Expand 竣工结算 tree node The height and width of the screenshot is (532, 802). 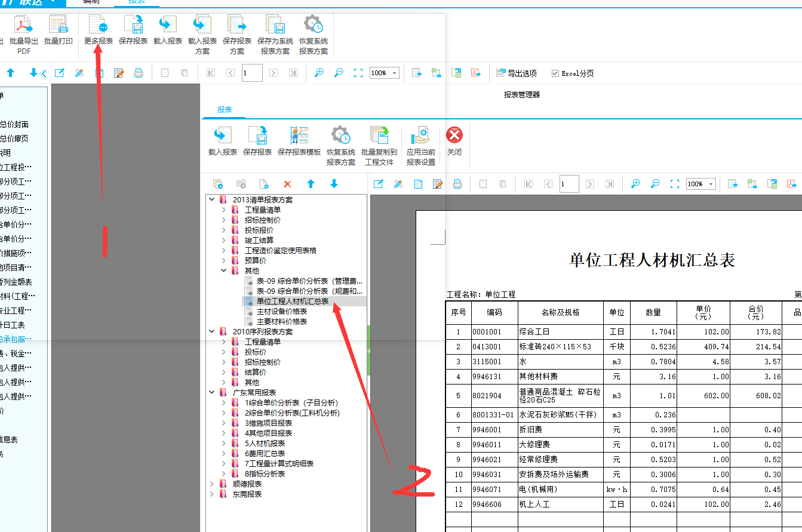pyautogui.click(x=224, y=240)
